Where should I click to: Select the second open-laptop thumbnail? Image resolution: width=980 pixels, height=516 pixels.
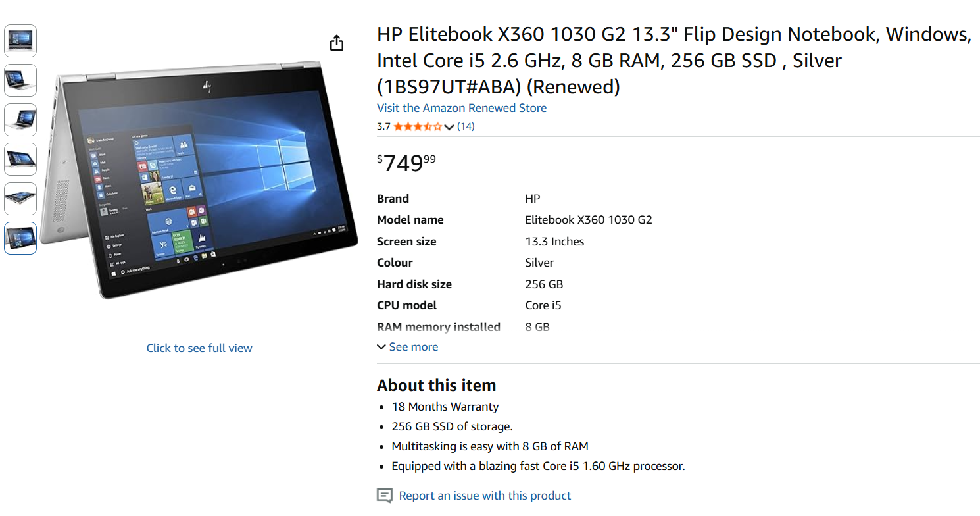(x=20, y=80)
